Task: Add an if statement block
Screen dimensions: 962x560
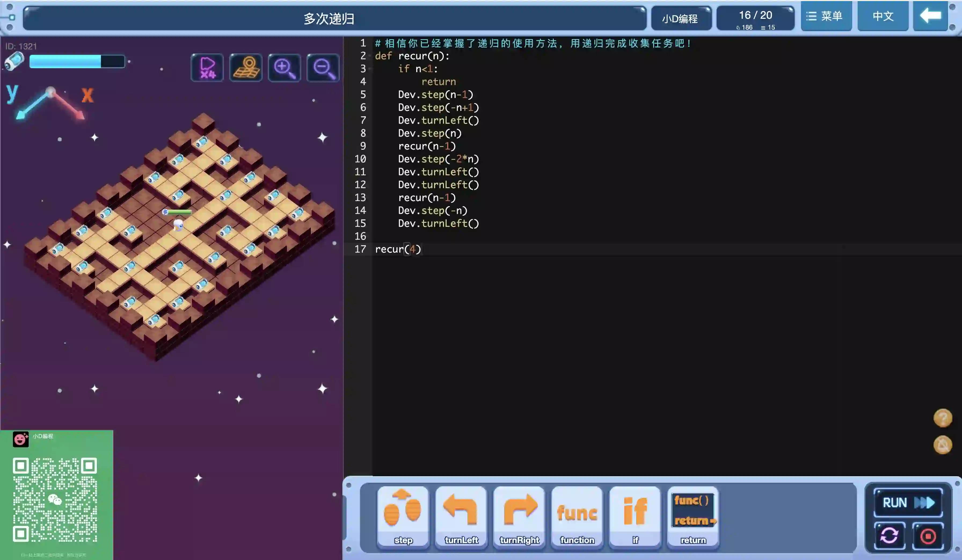Action: tap(635, 516)
